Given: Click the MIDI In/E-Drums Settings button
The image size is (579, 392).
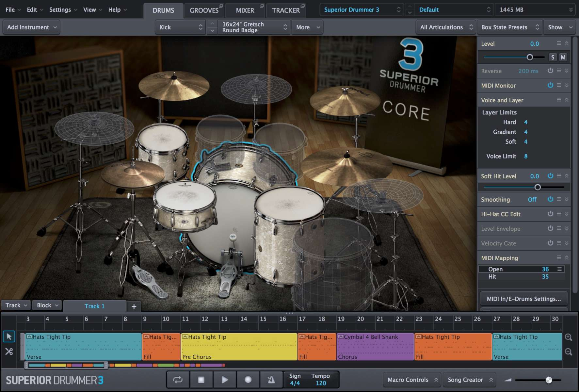Looking at the screenshot, I should pos(523,298).
